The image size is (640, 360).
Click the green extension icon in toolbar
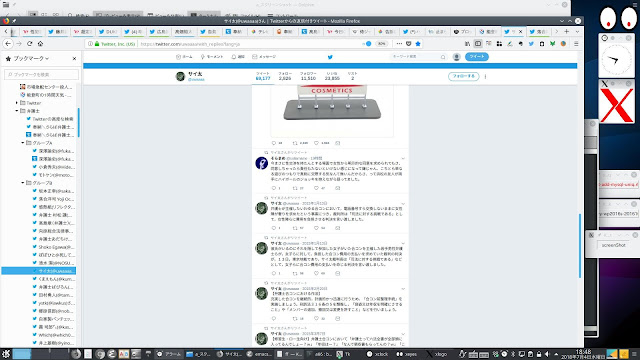point(552,44)
